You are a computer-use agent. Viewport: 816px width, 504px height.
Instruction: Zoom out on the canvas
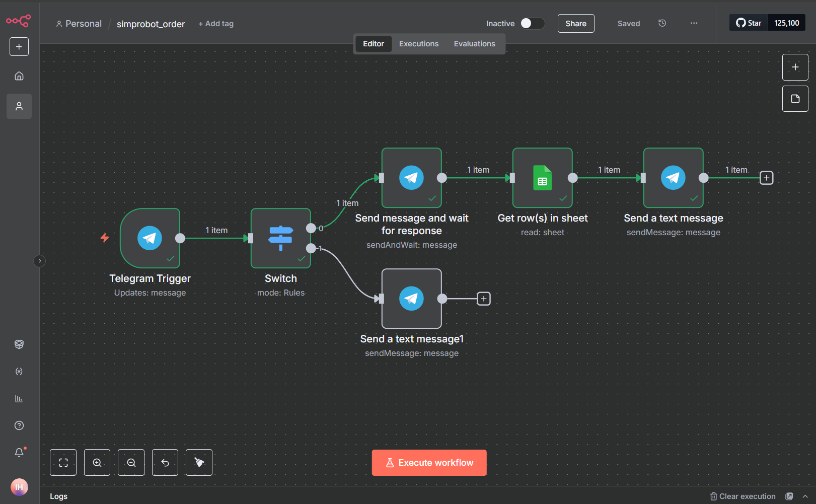click(x=131, y=463)
